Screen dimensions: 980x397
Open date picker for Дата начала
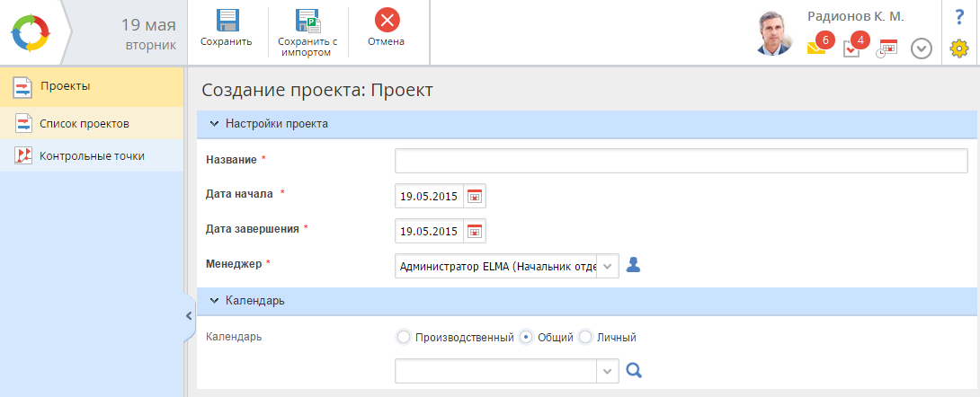tap(475, 197)
